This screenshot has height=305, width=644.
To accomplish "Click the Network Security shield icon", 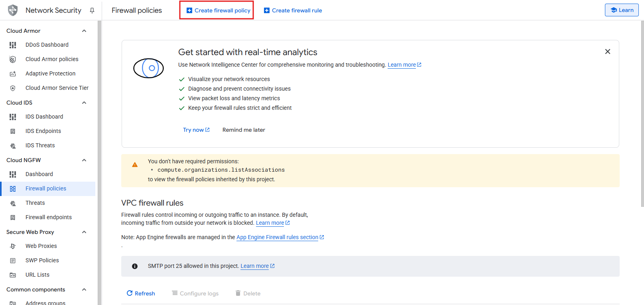I will [x=13, y=10].
